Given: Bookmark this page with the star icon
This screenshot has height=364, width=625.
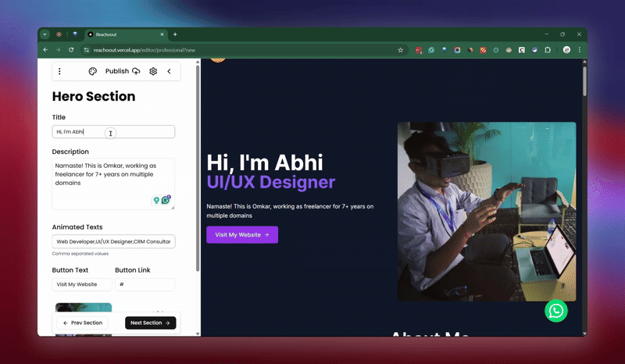Looking at the screenshot, I should coord(401,50).
